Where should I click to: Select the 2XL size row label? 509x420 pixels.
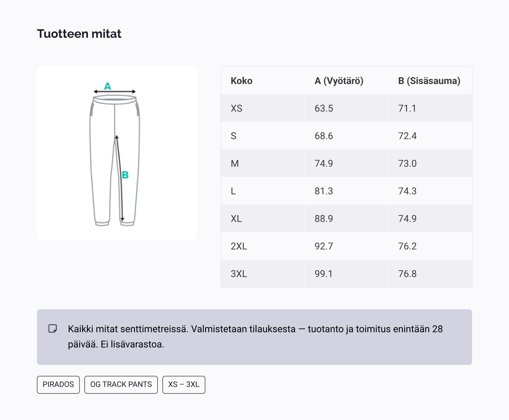pyautogui.click(x=239, y=246)
